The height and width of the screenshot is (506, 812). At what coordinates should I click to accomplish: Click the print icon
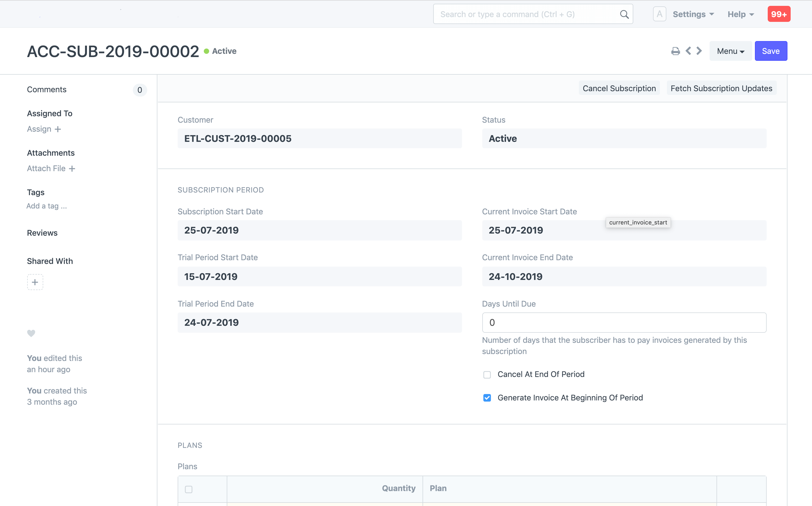point(675,51)
